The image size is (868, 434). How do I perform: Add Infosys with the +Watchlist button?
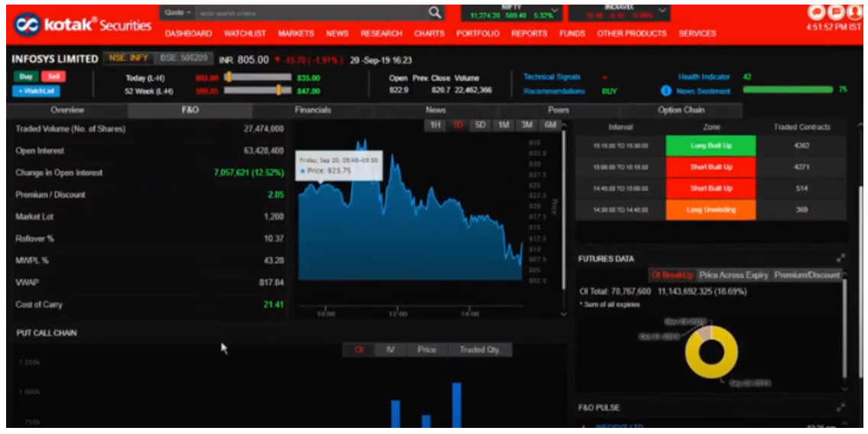[x=38, y=91]
